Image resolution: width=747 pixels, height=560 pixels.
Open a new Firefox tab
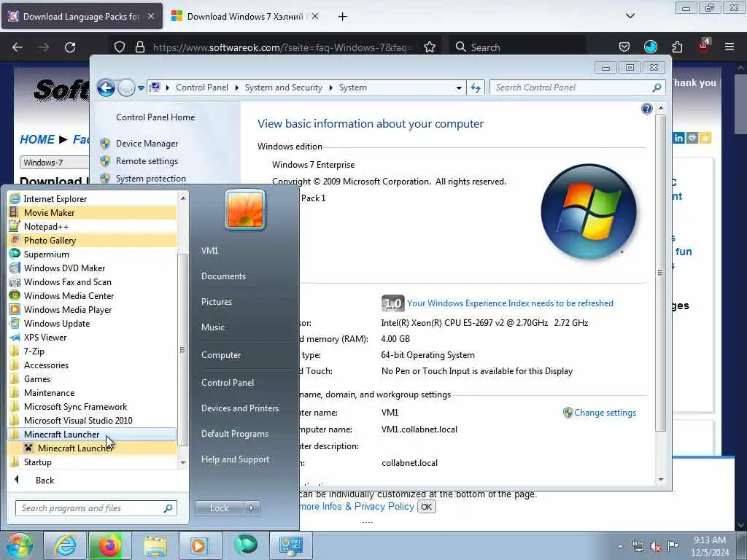(342, 16)
